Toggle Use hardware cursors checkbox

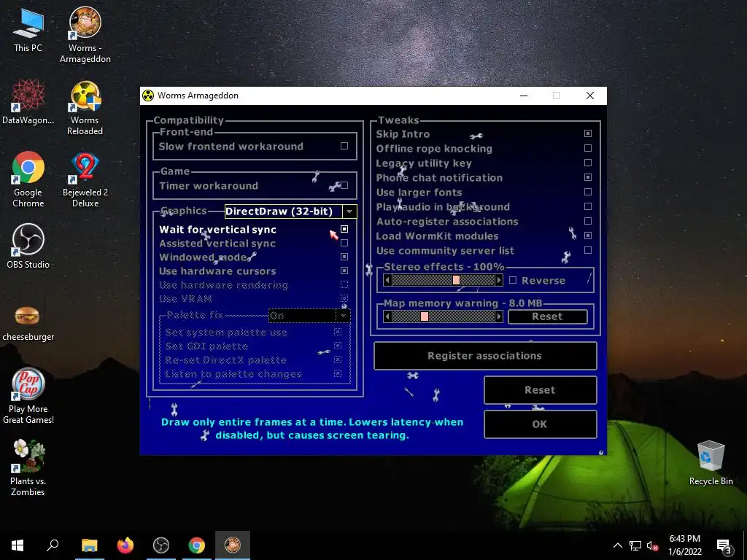point(344,271)
